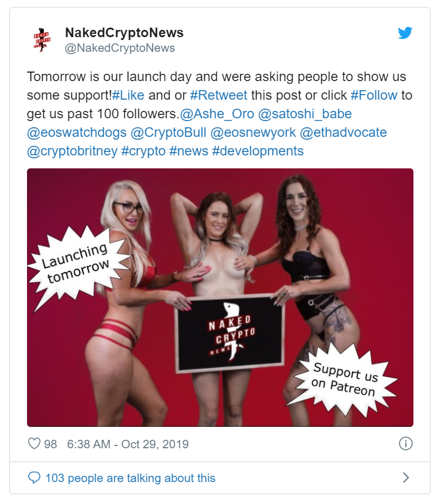This screenshot has width=441, height=504.
Task: Click the NakedCryptoNews profile avatar
Action: point(42,39)
